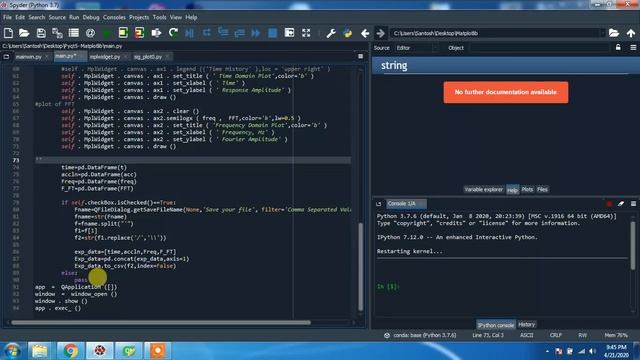Click the Run current cell icon
This screenshot has width=640, height=360.
(x=123, y=33)
